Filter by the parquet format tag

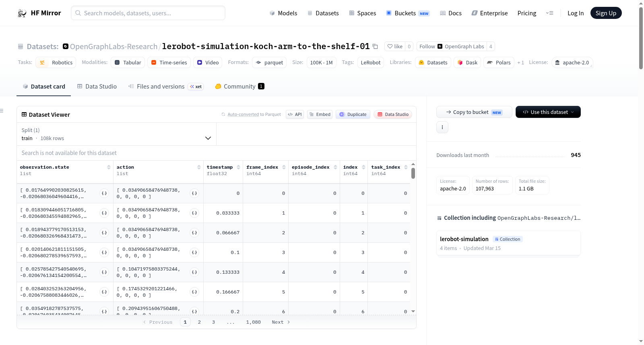[x=269, y=63]
